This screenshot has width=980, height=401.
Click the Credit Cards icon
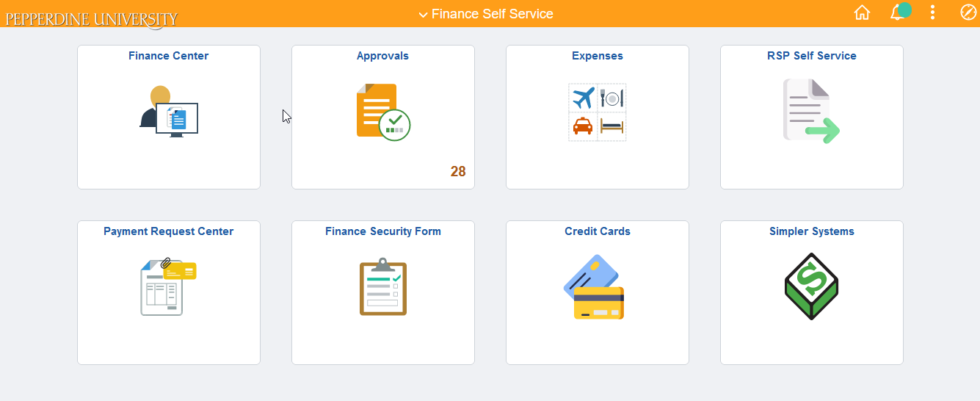[x=596, y=287]
